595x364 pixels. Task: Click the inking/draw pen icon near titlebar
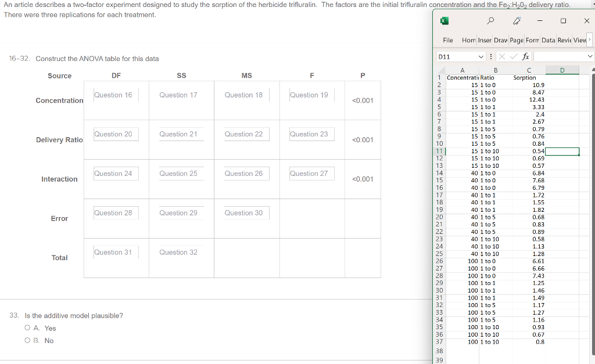click(517, 20)
